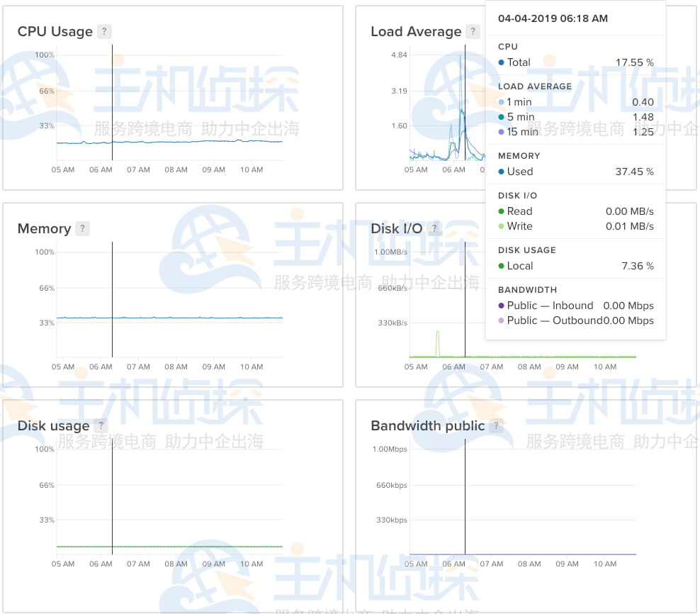Screen dimensions: 700x614
Task: Click the purple dot beside Public — Inbound
Action: click(x=502, y=306)
